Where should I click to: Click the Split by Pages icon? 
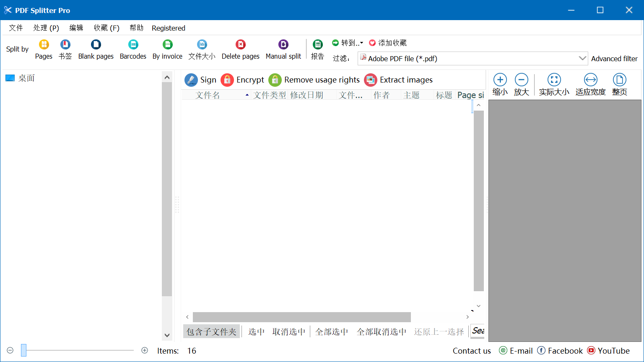(44, 45)
